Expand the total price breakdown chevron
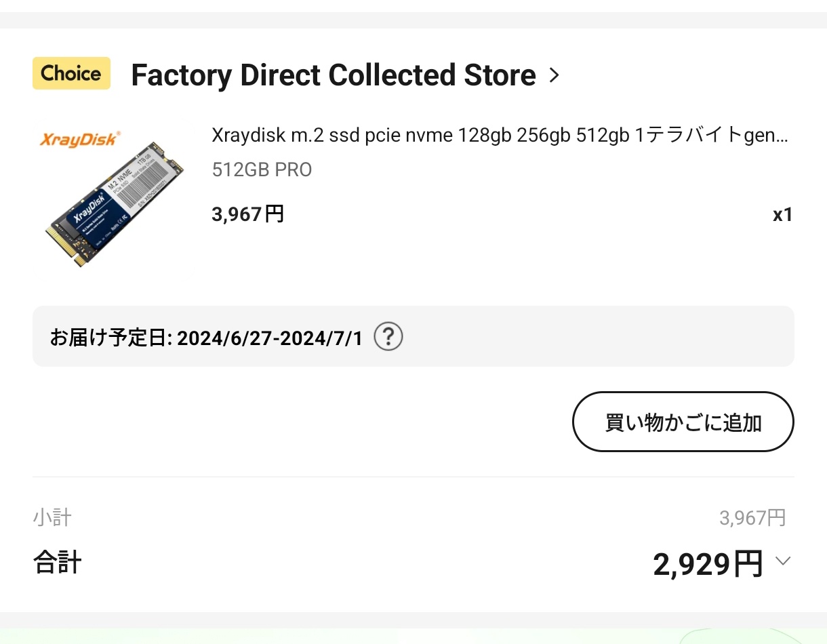Viewport: 827px width, 644px height. (x=783, y=561)
